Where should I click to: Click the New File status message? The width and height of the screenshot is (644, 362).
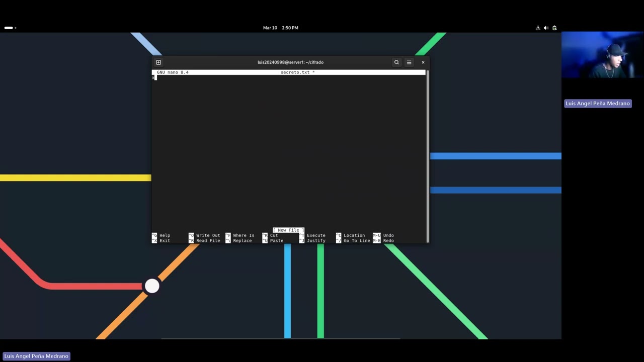288,230
